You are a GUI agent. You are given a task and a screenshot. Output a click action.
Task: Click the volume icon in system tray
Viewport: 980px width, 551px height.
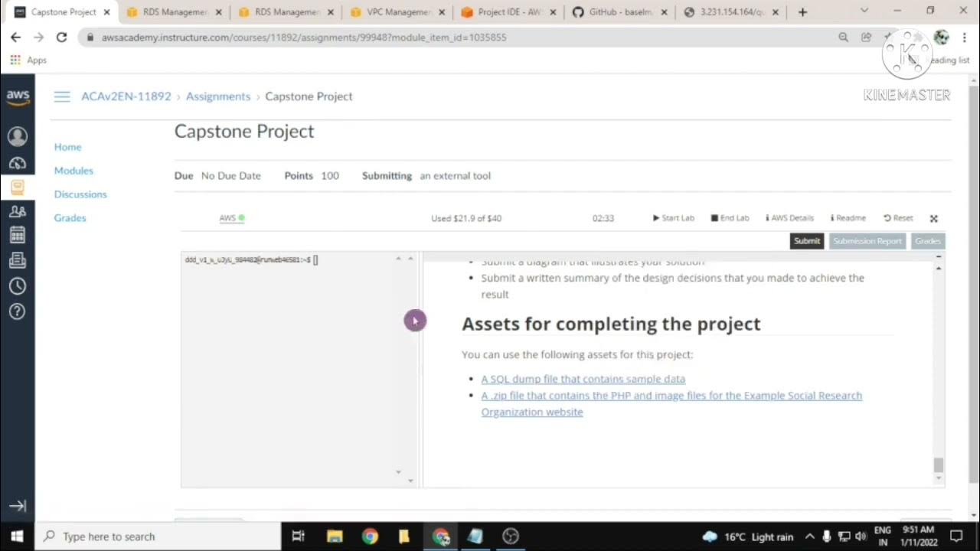click(x=861, y=536)
